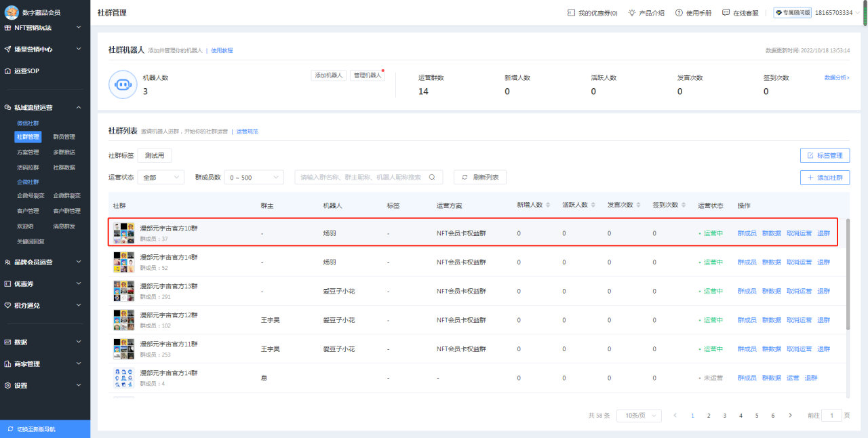Image resolution: width=868 pixels, height=438 pixels.
Task: Select 群员管理 in the sidebar menu
Action: [64, 137]
